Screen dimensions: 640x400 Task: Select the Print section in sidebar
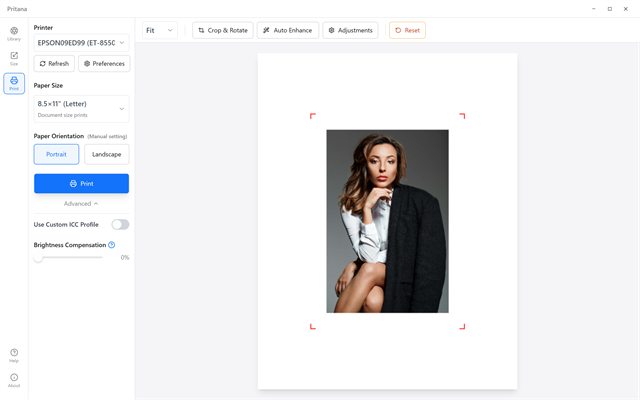[14, 83]
